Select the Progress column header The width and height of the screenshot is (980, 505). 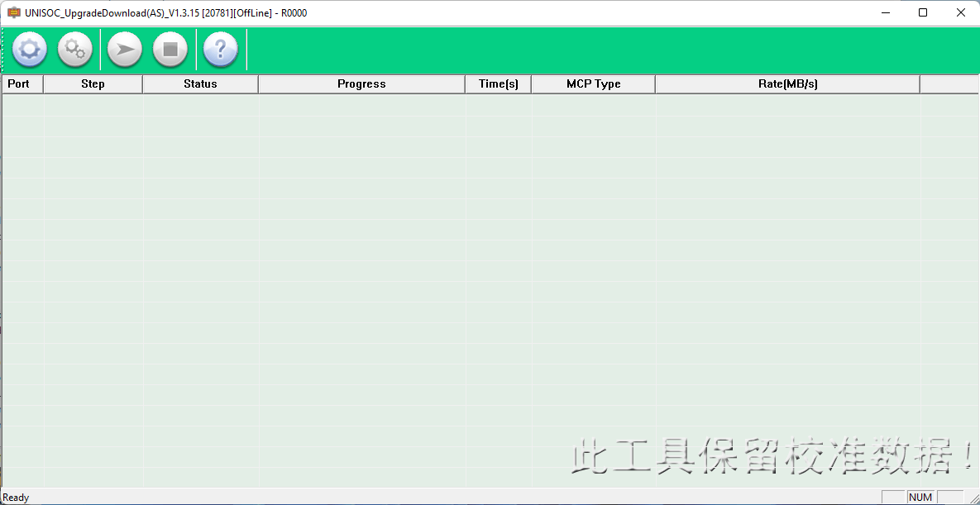(x=361, y=83)
